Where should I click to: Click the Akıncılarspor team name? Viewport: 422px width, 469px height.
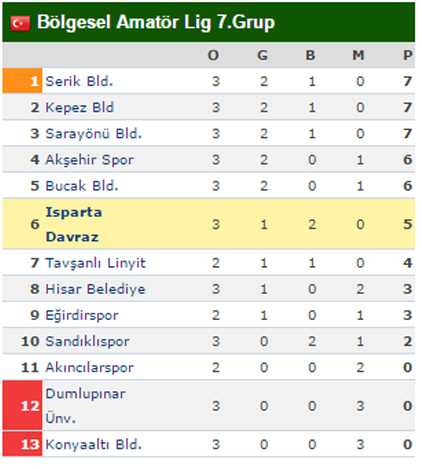tap(89, 367)
